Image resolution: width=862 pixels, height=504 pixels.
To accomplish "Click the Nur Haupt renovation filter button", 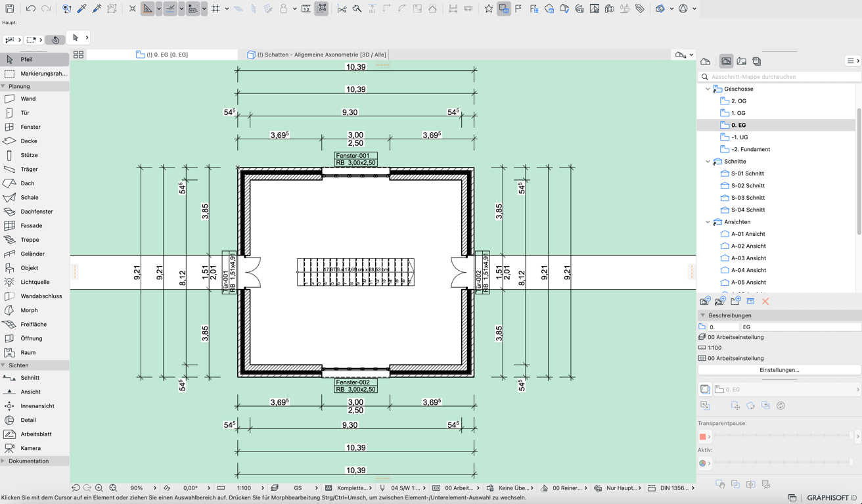I will tap(617, 488).
